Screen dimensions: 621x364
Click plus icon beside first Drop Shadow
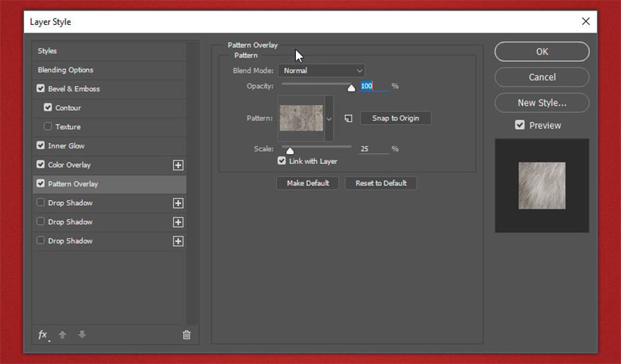pyautogui.click(x=178, y=203)
